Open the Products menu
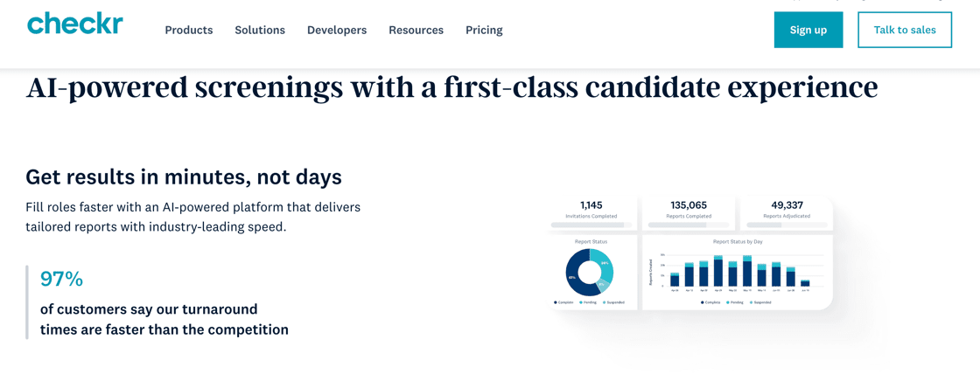Viewport: 980px width, 374px height. (189, 30)
